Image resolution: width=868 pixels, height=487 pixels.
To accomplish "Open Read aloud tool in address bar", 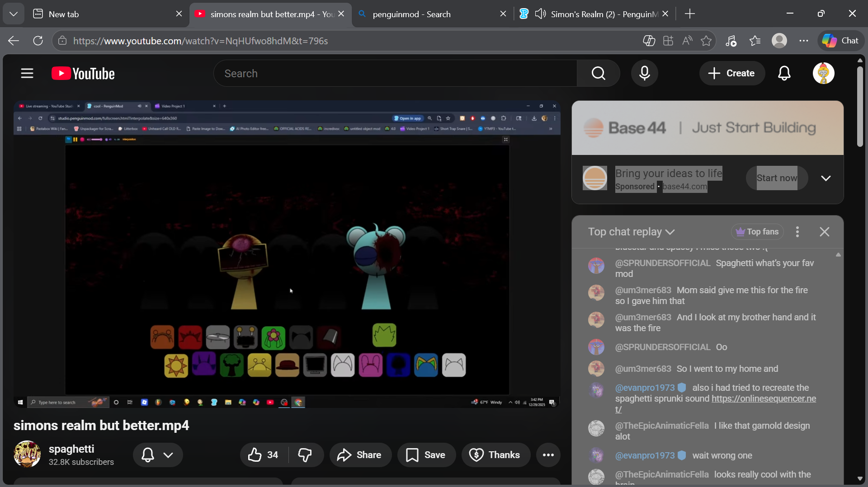I will pos(687,41).
